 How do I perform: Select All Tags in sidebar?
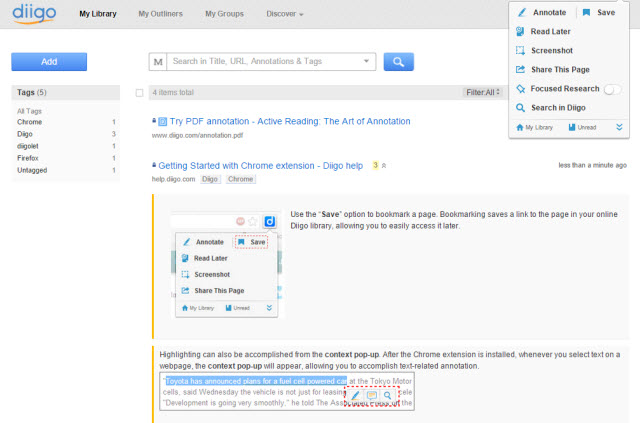click(x=29, y=111)
